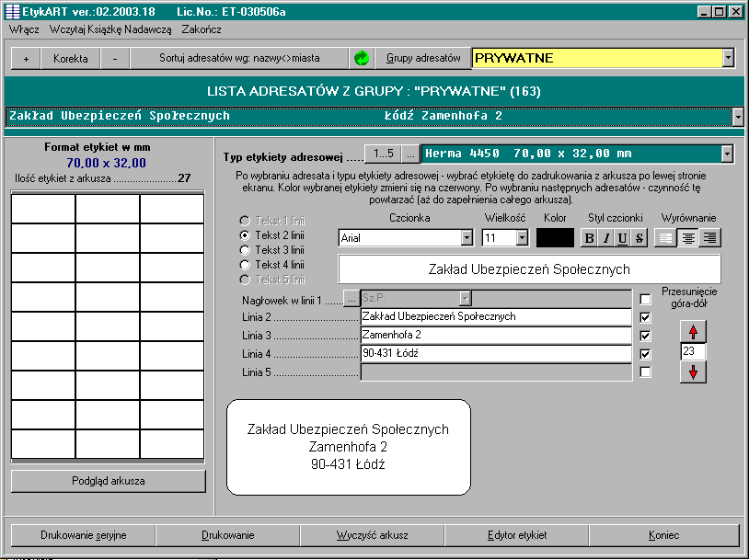Open the black font color swatch

pyautogui.click(x=555, y=238)
